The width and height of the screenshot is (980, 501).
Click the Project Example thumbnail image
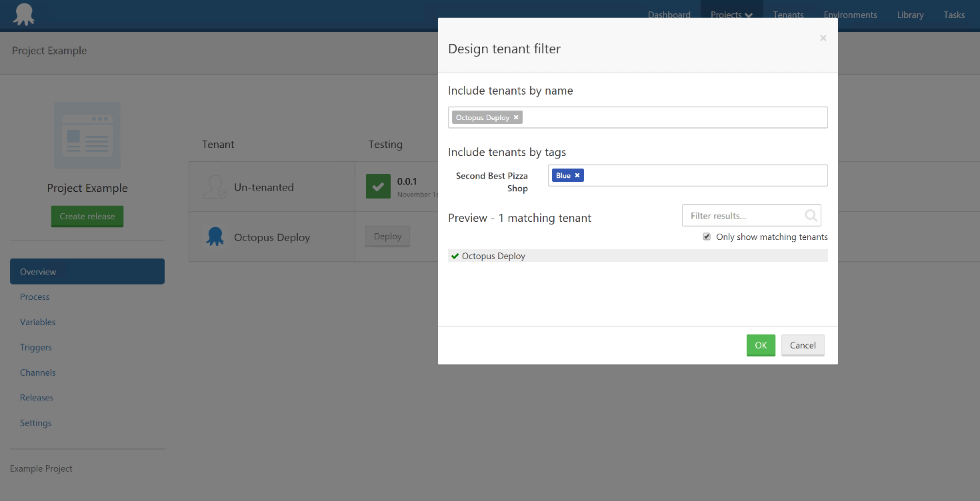pyautogui.click(x=87, y=135)
